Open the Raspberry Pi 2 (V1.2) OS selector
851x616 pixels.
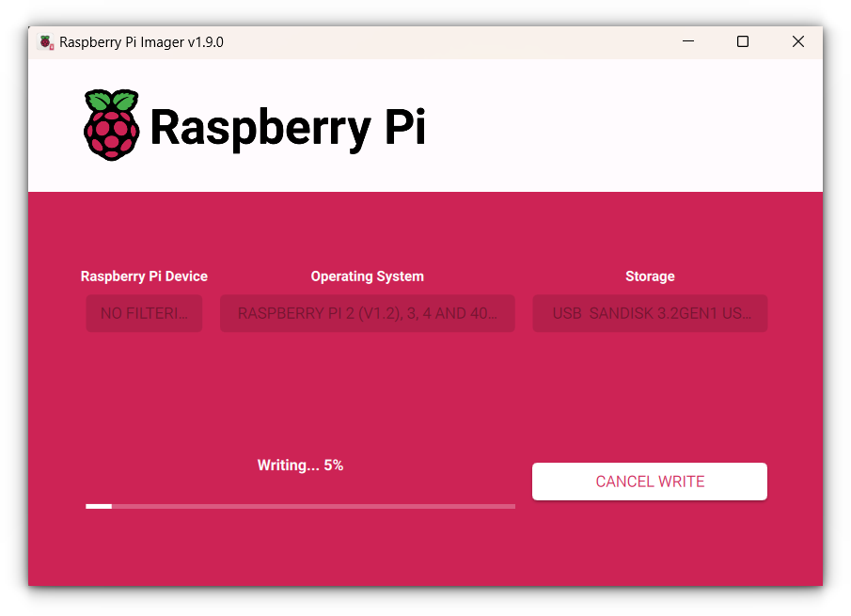tap(367, 313)
